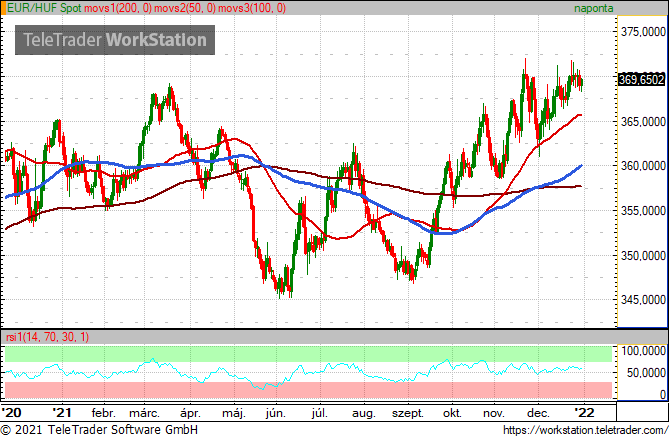This screenshot has height=439, width=669.
Task: Click the '21 date axis label
Action: (62, 413)
